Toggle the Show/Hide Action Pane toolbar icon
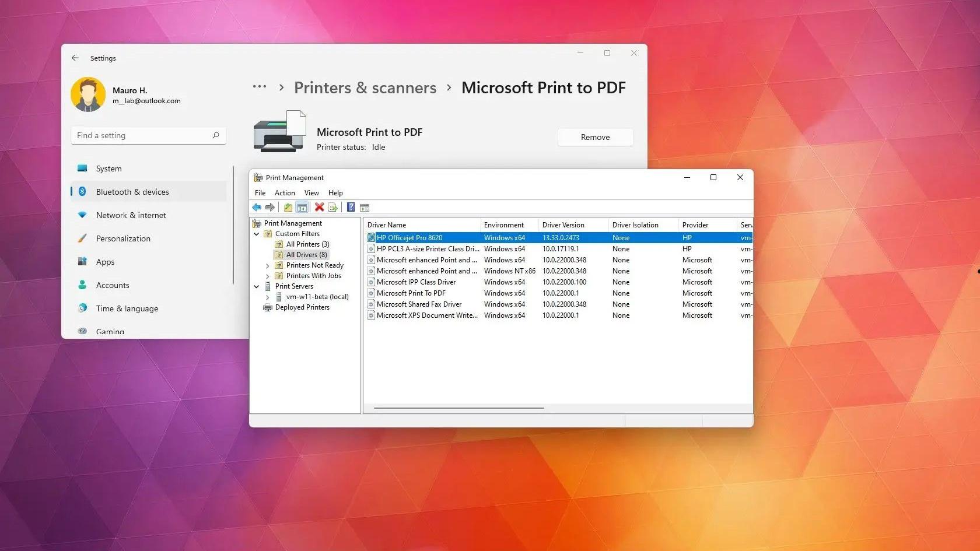Image resolution: width=980 pixels, height=551 pixels. [x=365, y=207]
